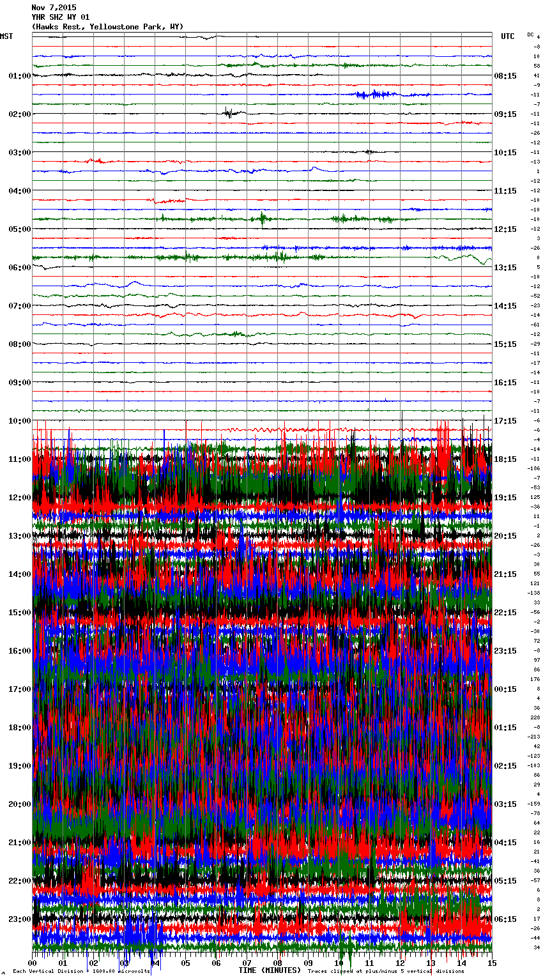Screen dimensions: 543x980
Task: Select the '05:00' MST time label
Action: [20, 229]
